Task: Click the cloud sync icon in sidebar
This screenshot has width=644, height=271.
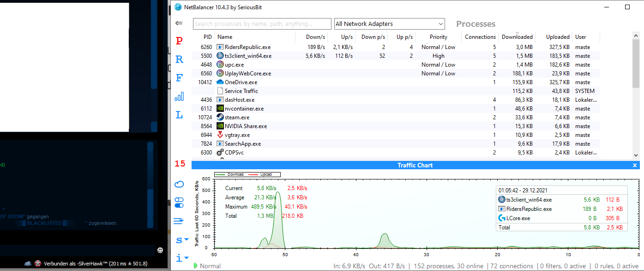Action: pyautogui.click(x=180, y=185)
